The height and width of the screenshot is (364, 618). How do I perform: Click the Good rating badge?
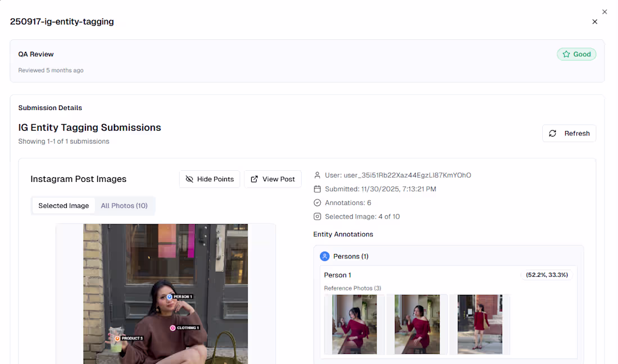pos(576,54)
